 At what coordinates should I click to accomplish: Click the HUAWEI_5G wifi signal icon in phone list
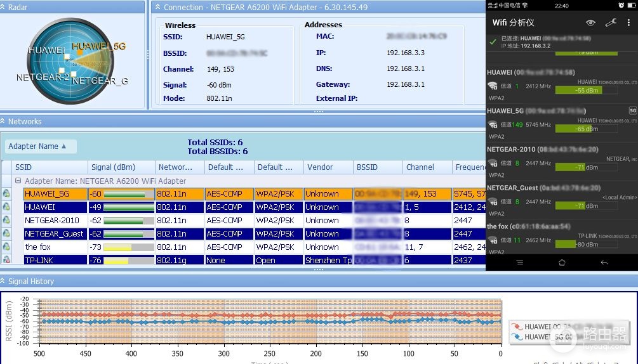(x=493, y=125)
